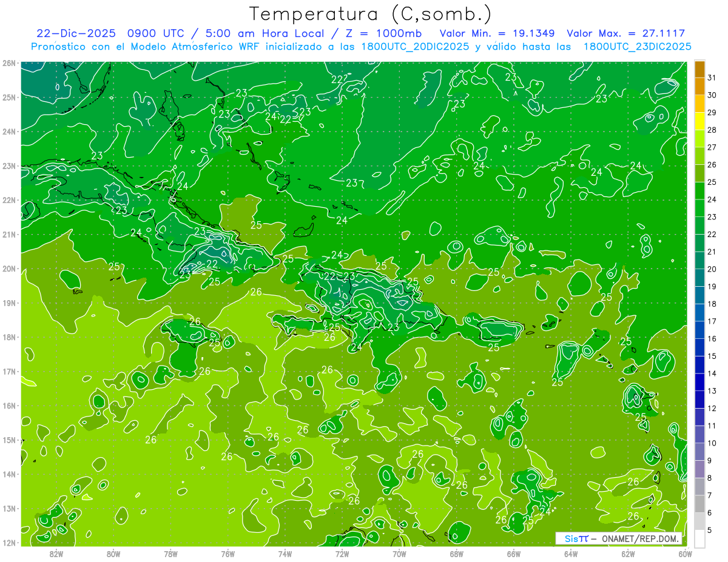Click the 12N latitude axis label

click(x=8, y=543)
